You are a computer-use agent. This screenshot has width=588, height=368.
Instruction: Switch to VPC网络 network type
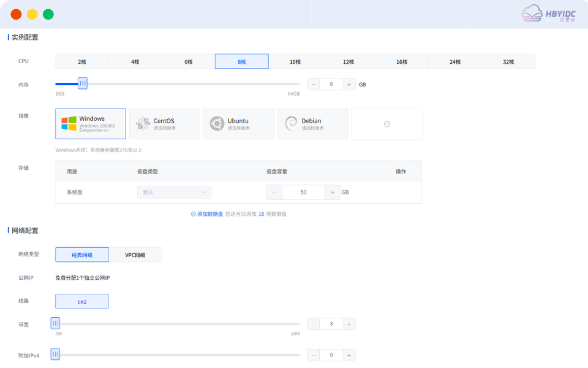point(135,255)
